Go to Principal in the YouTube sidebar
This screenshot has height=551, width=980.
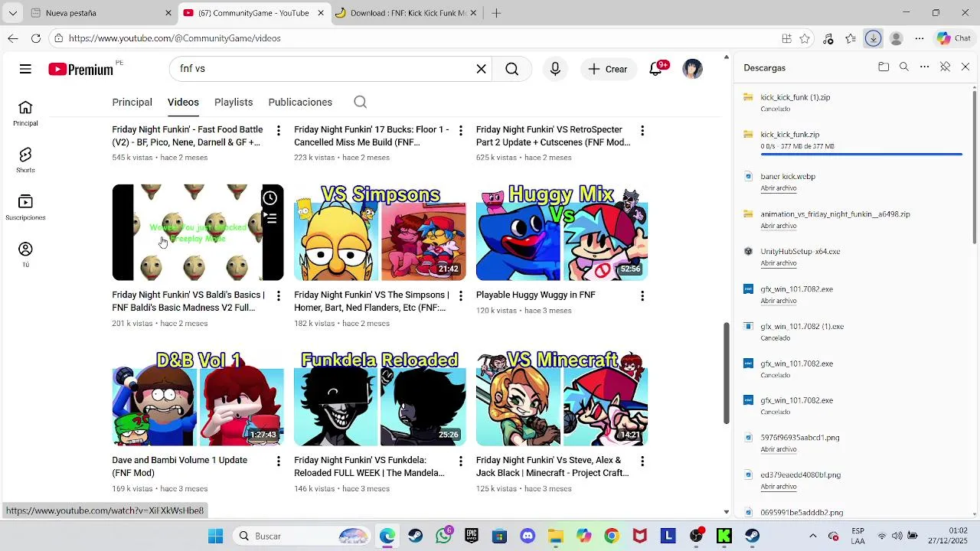point(25,113)
